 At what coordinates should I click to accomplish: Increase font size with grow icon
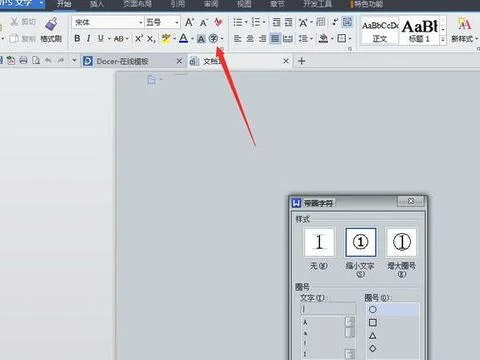pos(189,22)
